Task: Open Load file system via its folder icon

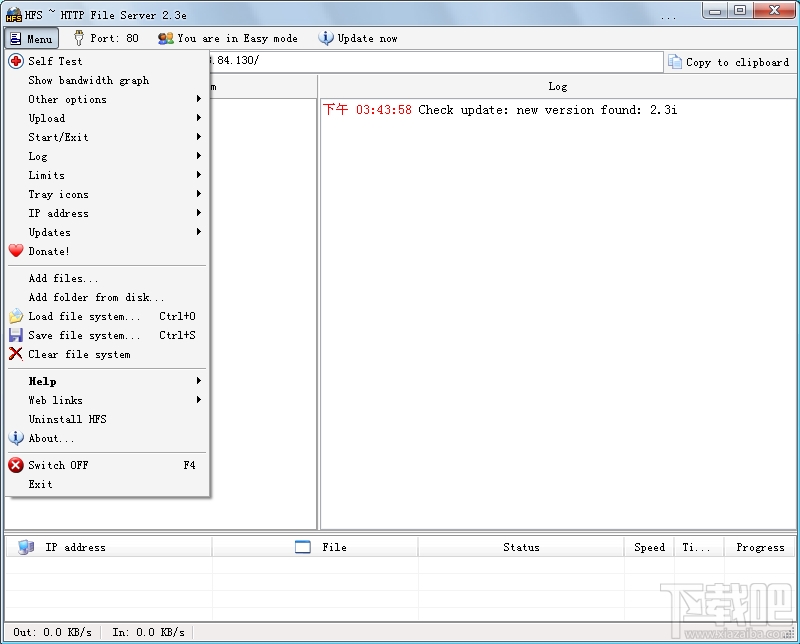Action: [16, 316]
